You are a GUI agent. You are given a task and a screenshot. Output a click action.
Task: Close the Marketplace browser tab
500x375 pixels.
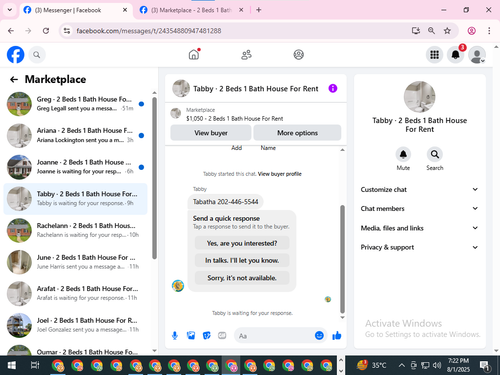tap(242, 10)
